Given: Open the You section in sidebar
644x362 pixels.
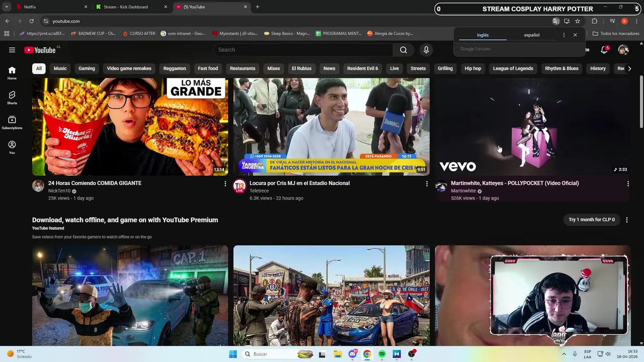Looking at the screenshot, I should tap(12, 147).
